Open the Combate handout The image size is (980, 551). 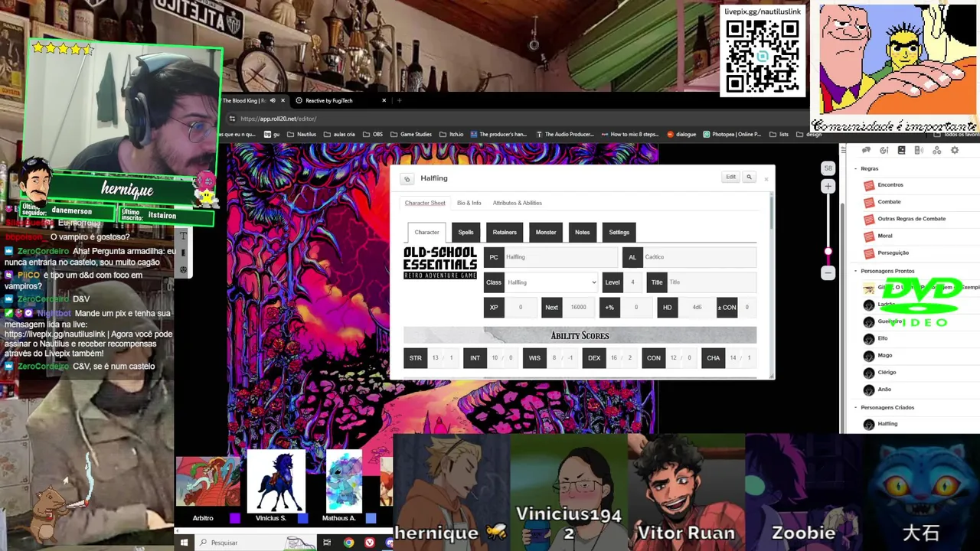[x=889, y=201]
